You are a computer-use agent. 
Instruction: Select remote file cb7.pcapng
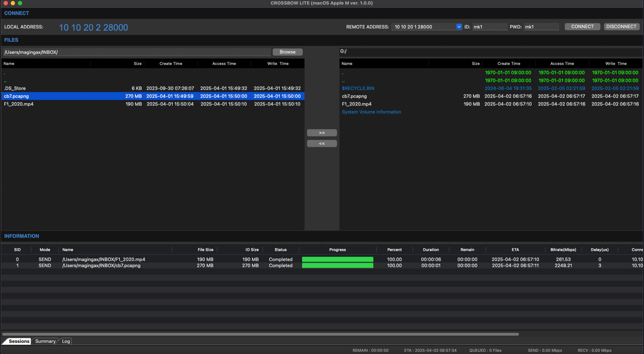(354, 96)
